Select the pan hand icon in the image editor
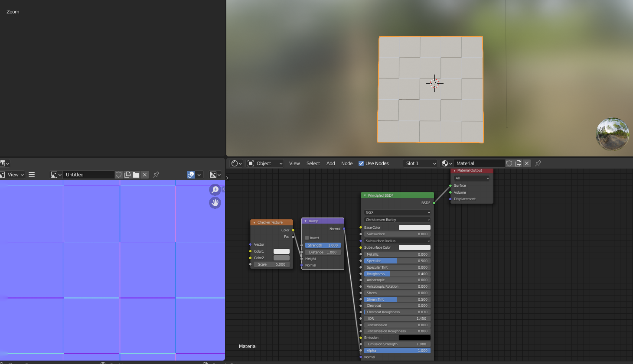 (x=215, y=203)
